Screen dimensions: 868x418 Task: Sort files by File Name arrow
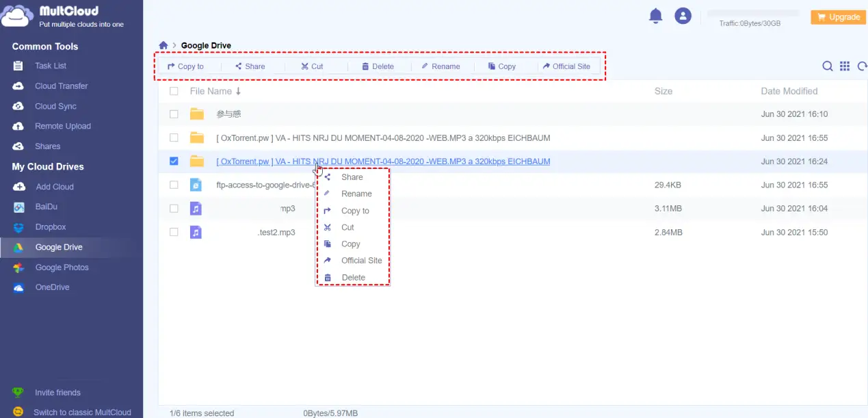point(238,91)
